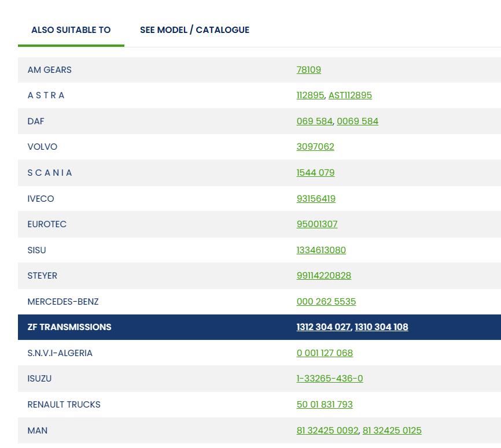Click Scania reference 1544 079
Screen dimensions: 501x448
click(315, 173)
